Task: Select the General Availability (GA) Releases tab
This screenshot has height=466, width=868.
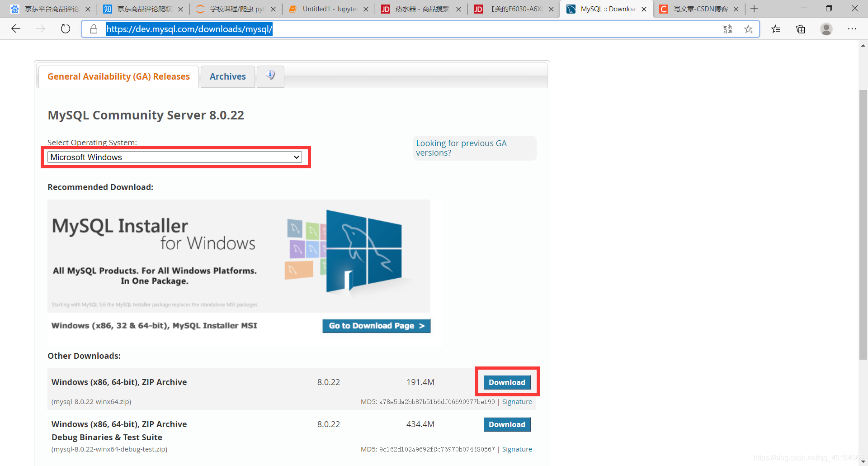Action: click(x=118, y=76)
